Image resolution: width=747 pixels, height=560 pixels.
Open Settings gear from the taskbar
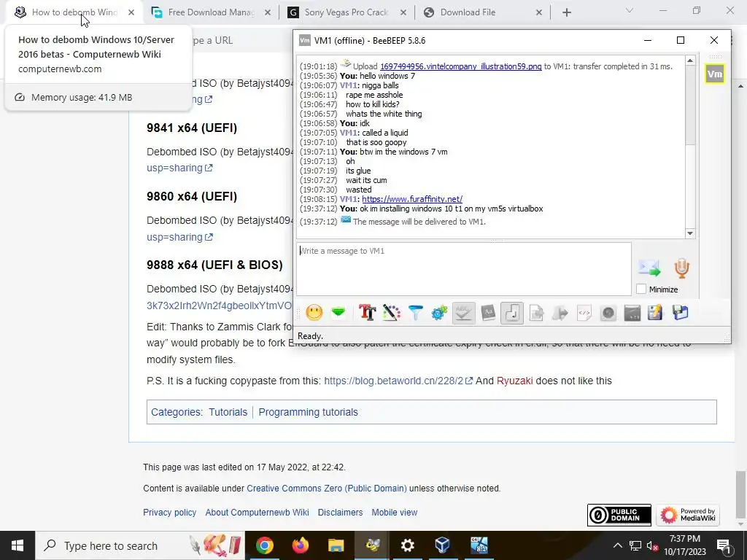407,545
